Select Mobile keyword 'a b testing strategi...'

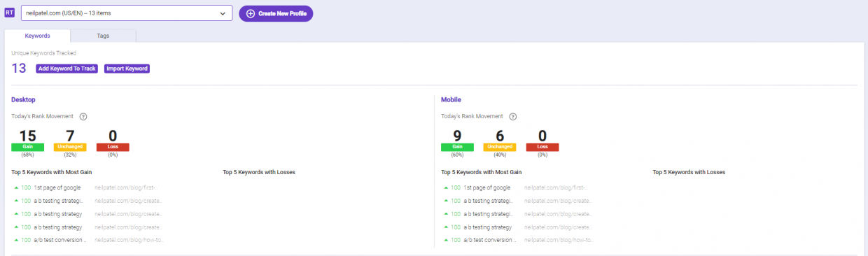tap(489, 201)
